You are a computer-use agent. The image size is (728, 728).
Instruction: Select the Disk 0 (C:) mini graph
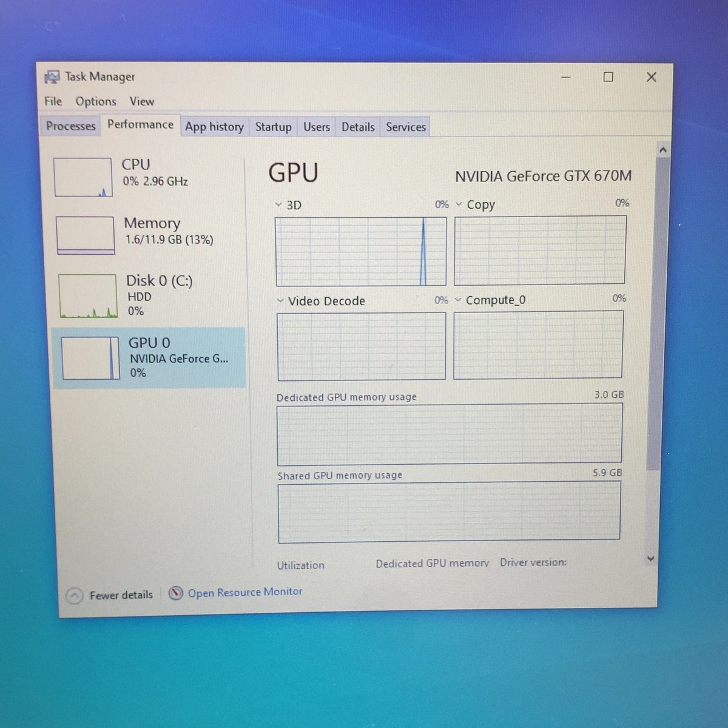click(89, 296)
